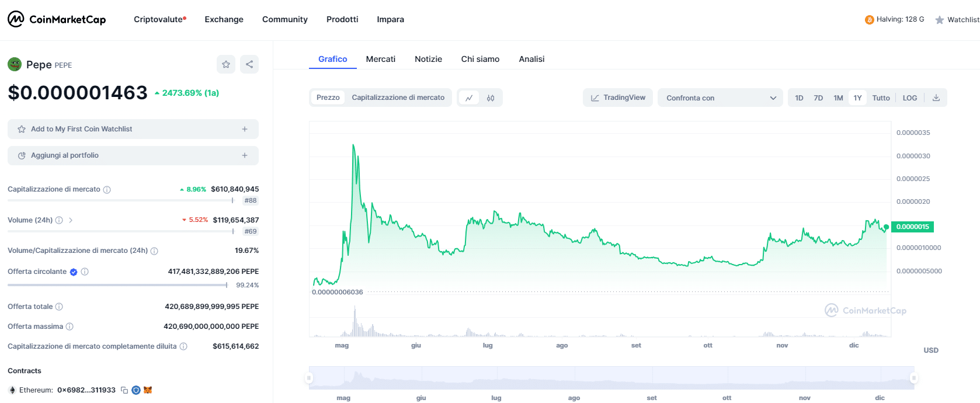
Task: Click the CoinMarketCap logo
Action: pyautogui.click(x=57, y=19)
